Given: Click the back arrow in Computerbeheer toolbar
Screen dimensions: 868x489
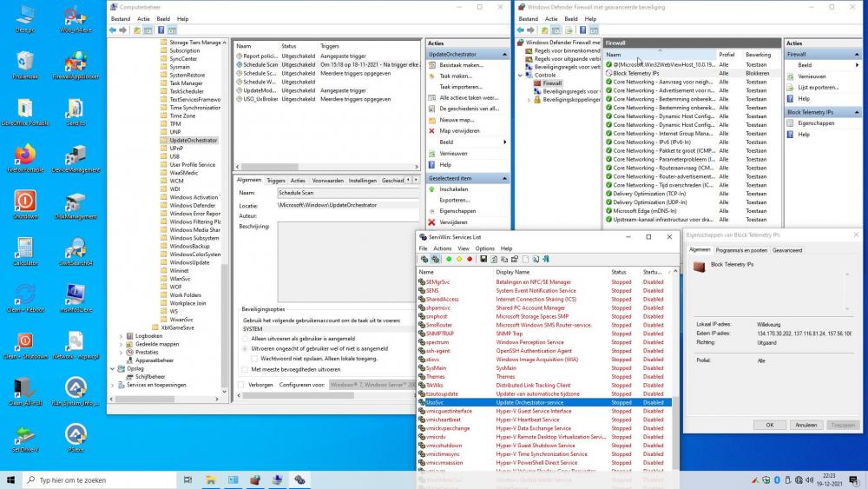Looking at the screenshot, I should pyautogui.click(x=113, y=30).
